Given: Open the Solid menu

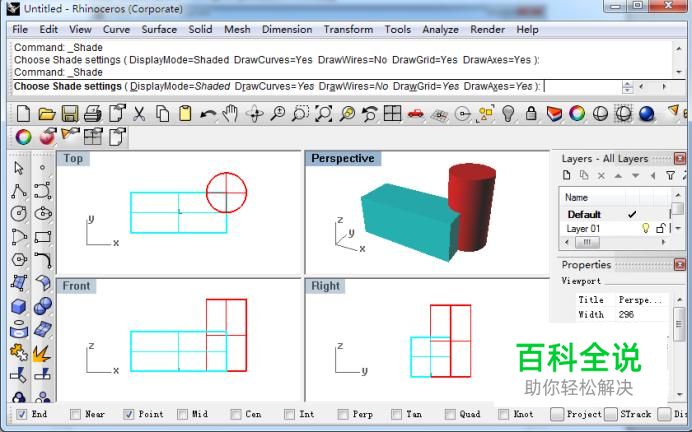Looking at the screenshot, I should (x=200, y=29).
